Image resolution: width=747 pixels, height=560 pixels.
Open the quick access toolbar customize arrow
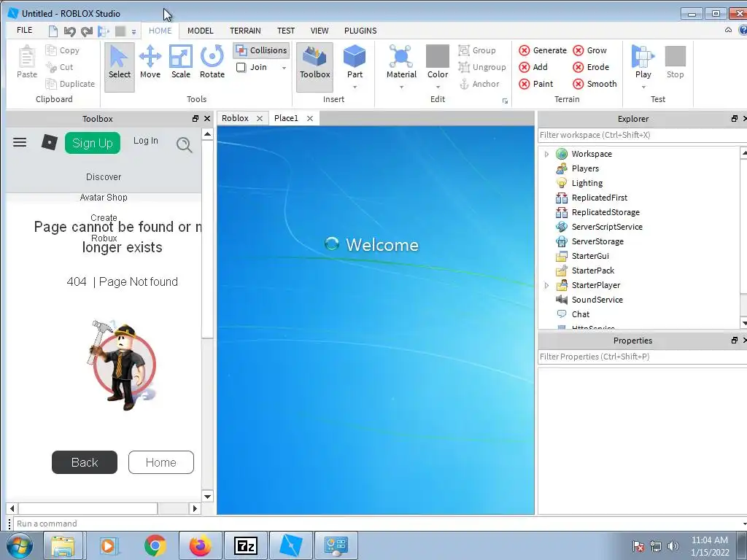[134, 32]
